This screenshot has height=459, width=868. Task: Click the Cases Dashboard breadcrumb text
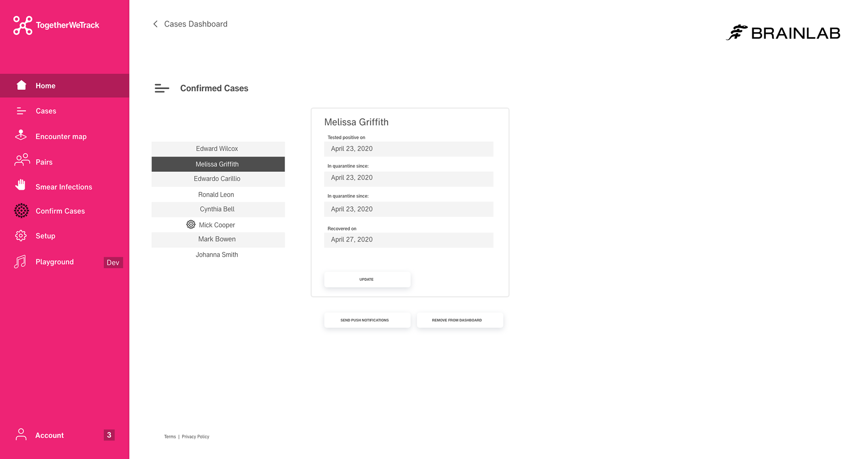pos(196,24)
